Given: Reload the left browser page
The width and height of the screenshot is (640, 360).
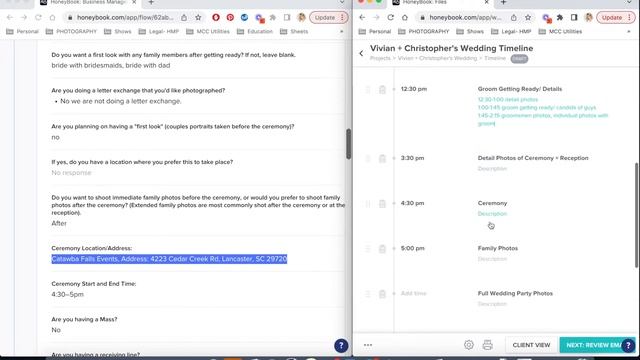Looking at the screenshot, I should click(38, 18).
